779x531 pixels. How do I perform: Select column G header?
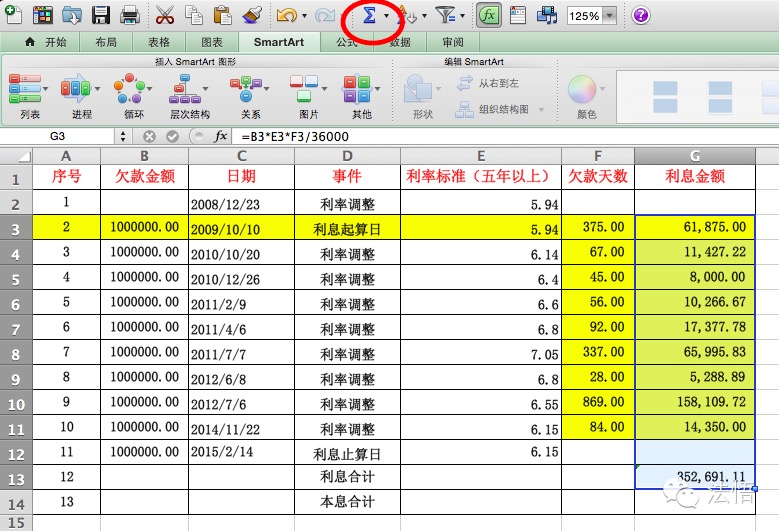pyautogui.click(x=695, y=156)
